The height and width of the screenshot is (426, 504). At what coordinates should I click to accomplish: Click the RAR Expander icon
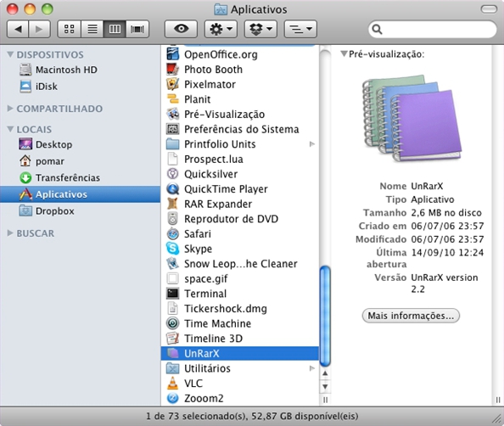[172, 204]
